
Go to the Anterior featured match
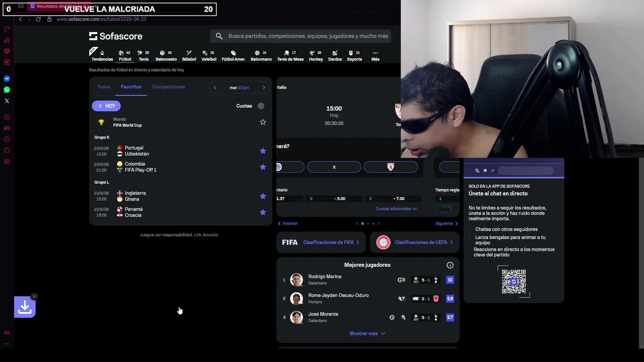pyautogui.click(x=288, y=223)
